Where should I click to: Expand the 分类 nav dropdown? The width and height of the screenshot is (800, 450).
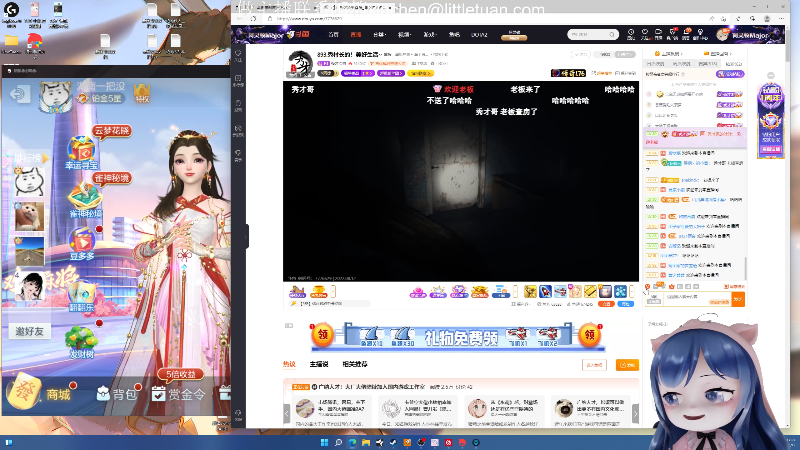click(x=379, y=35)
